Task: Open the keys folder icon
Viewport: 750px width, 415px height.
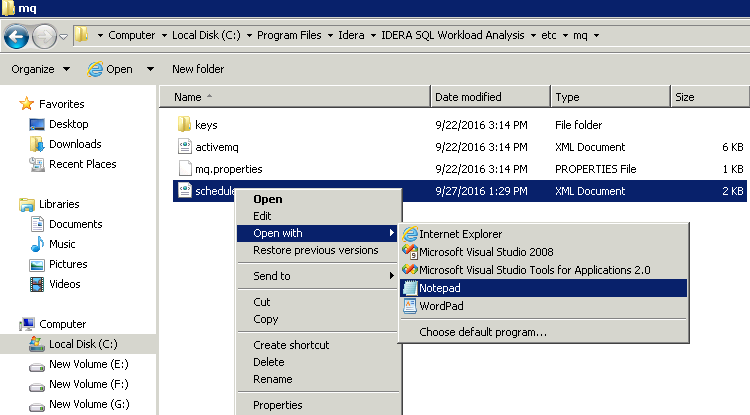Action: point(184,125)
